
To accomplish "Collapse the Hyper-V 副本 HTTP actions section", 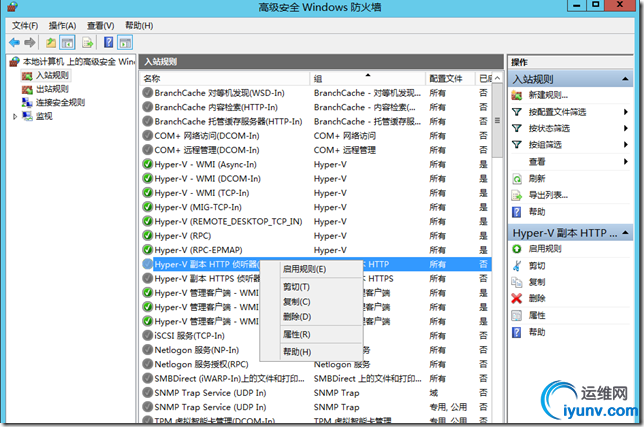I will [x=625, y=233].
